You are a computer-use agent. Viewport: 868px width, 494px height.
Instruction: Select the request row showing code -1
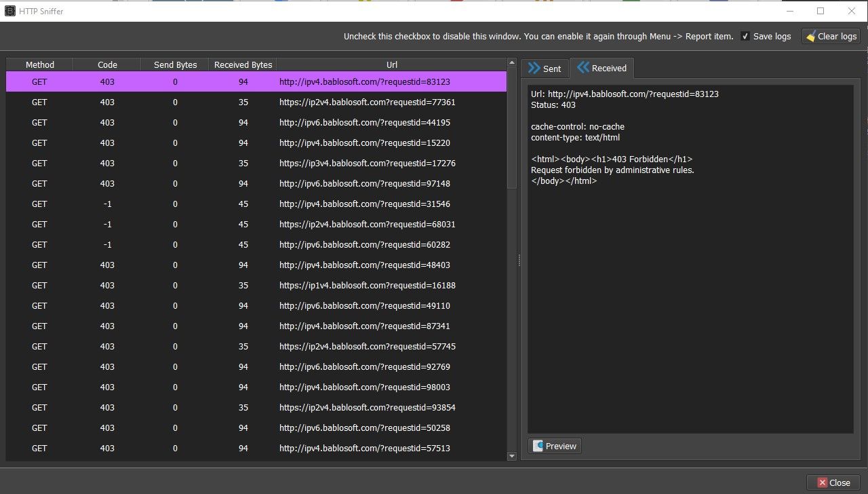[271, 204]
